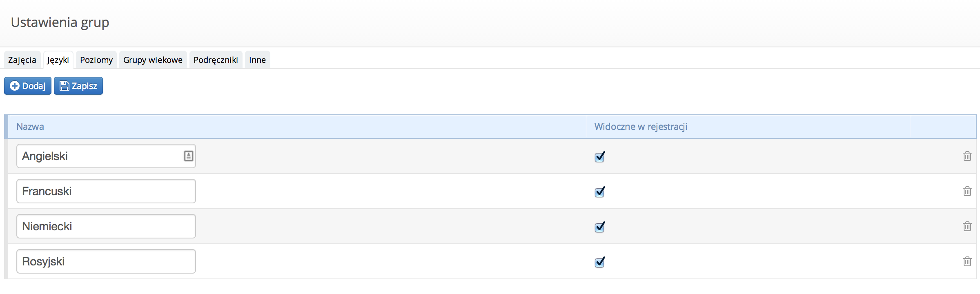Go to the Podręczniki tab
Image resolution: width=980 pixels, height=294 pixels.
216,60
